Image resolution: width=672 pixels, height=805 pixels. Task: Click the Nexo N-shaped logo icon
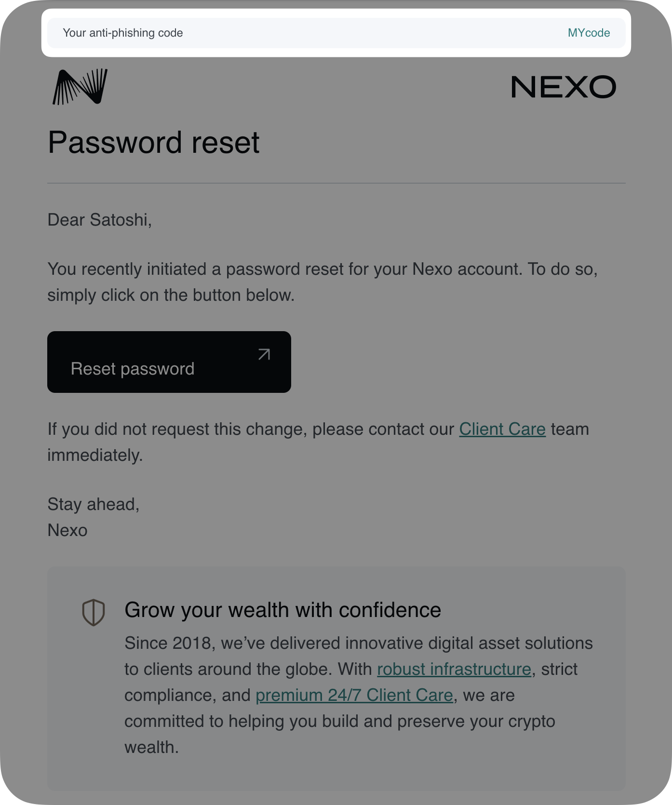tap(80, 87)
